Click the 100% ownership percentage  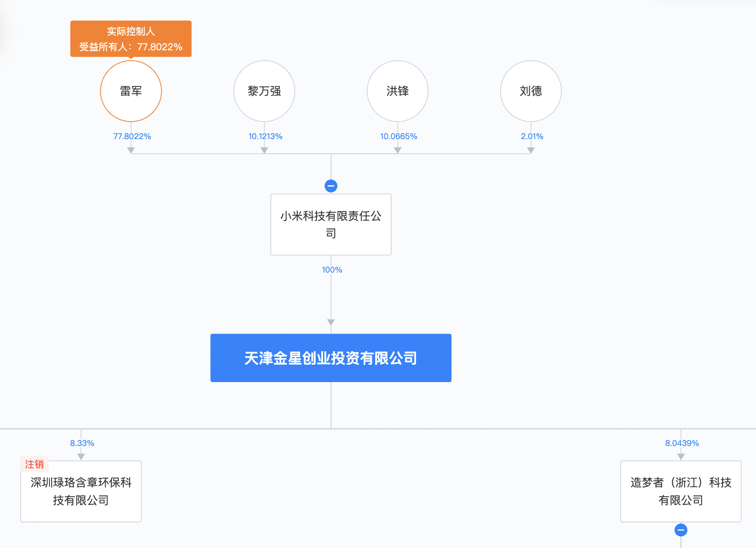pos(332,270)
